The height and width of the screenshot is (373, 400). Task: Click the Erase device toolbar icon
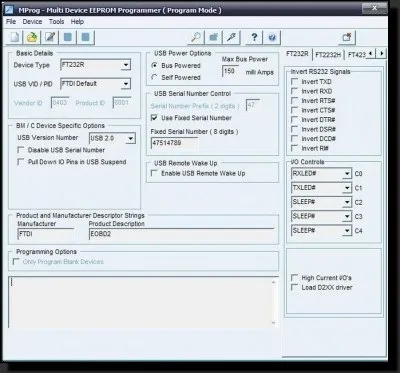coord(213,37)
